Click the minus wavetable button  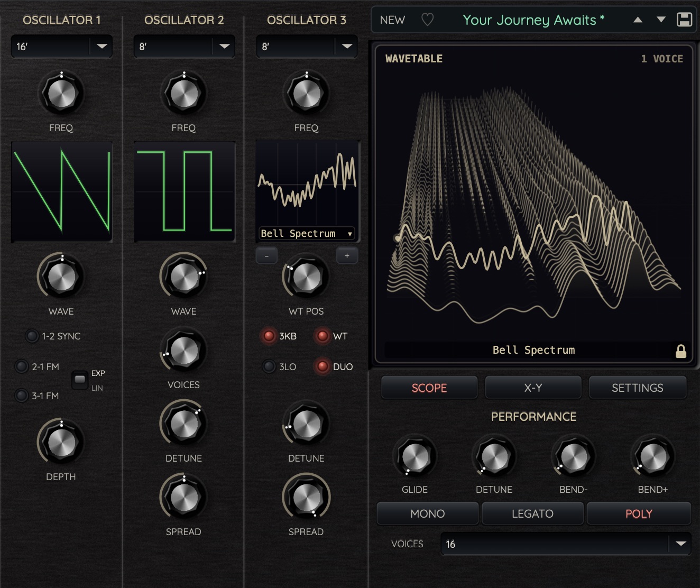pos(266,256)
